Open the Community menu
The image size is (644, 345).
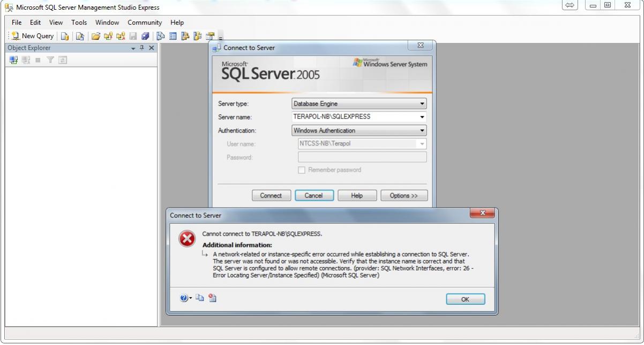pyautogui.click(x=145, y=23)
